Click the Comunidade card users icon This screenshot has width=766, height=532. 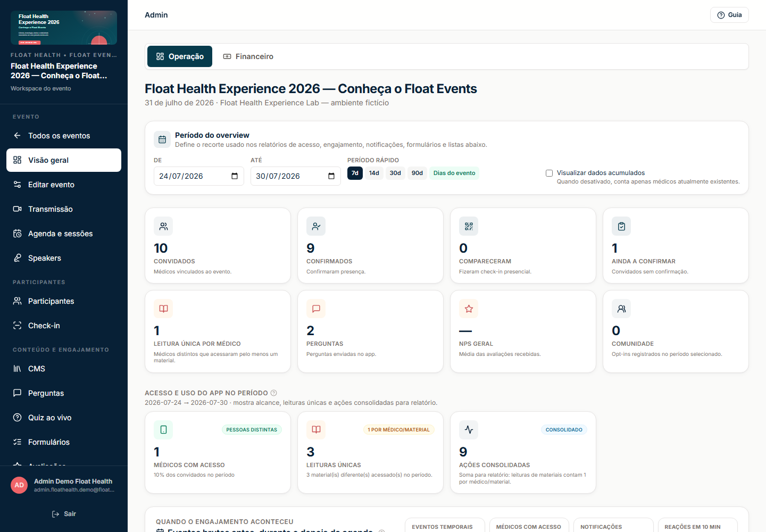point(621,309)
